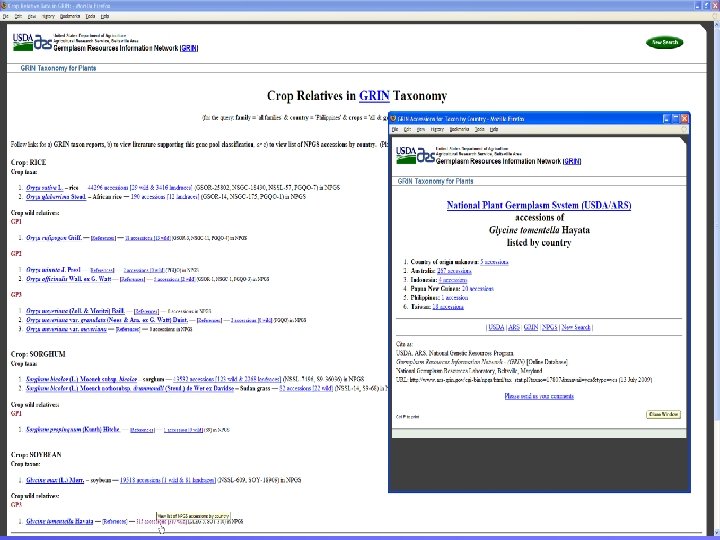The width and height of the screenshot is (720, 540).
Task: Open the File menu in main window
Action: coord(5,16)
